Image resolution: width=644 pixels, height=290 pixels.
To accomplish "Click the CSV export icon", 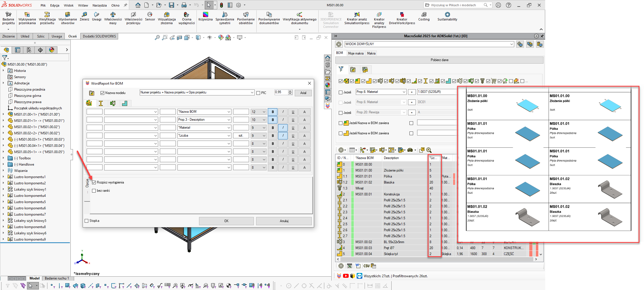I will click(x=366, y=266).
